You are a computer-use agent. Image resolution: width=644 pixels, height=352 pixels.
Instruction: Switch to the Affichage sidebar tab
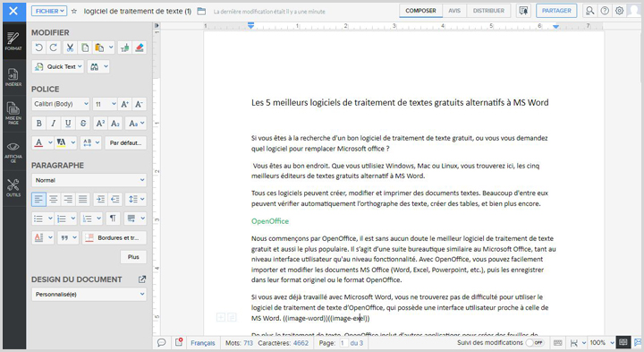[x=13, y=151]
